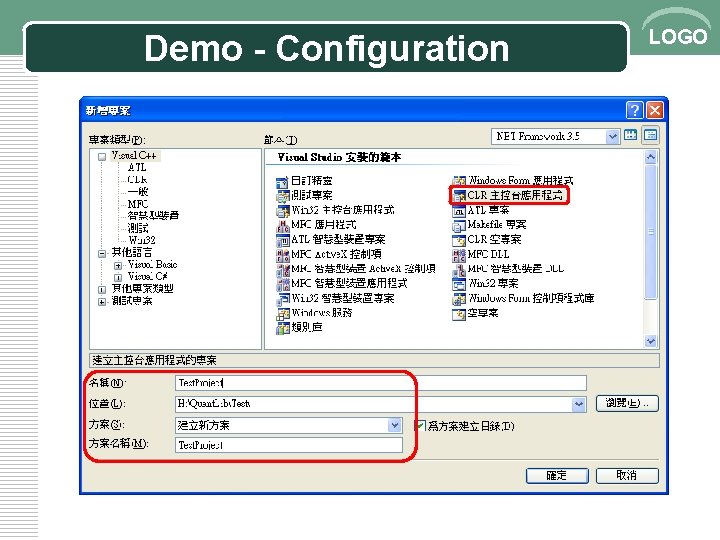Viewport: 720px width, 540px height.
Task: Click the 名稱 project name field
Action: (381, 383)
